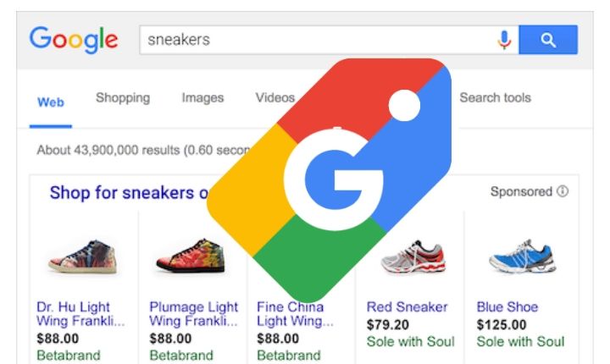Screen dimensions: 610x364
Task: Click the Sponsored info icon
Action: tap(563, 192)
